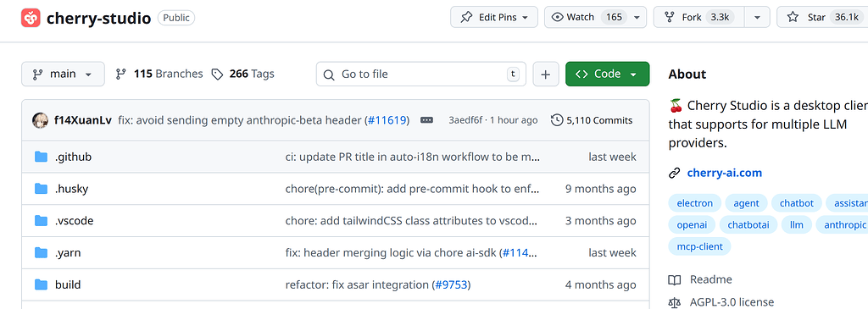The image size is (868, 309).
Task: Open pull request #9753 link
Action: point(451,285)
